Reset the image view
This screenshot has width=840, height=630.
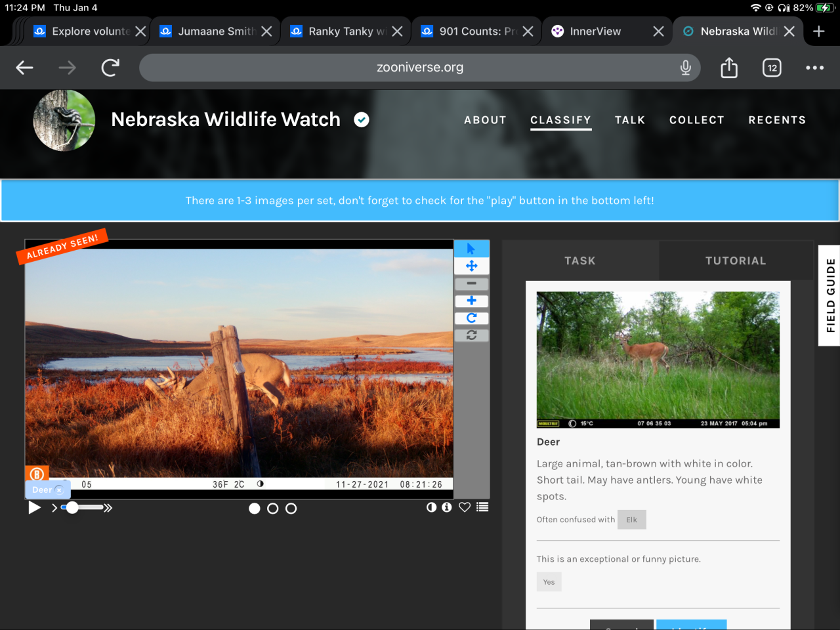pos(471,335)
